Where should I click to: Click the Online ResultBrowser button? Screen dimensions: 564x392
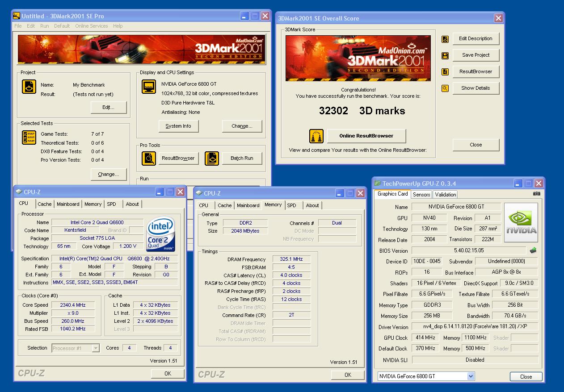pos(366,136)
